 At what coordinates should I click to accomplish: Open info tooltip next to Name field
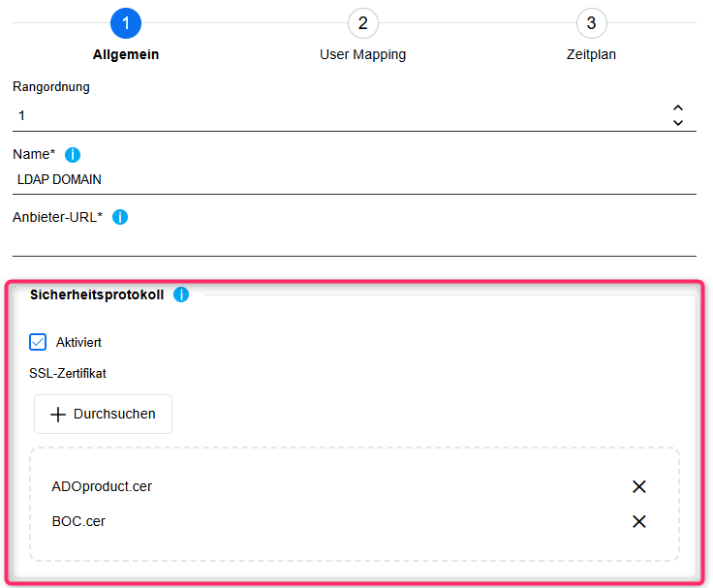point(73,155)
